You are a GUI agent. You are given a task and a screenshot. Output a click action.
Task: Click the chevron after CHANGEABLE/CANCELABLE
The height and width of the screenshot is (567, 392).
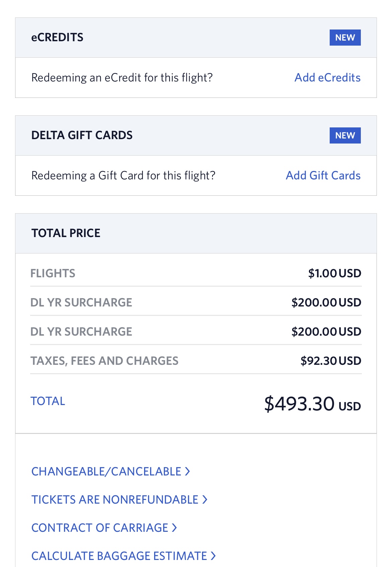[188, 471]
